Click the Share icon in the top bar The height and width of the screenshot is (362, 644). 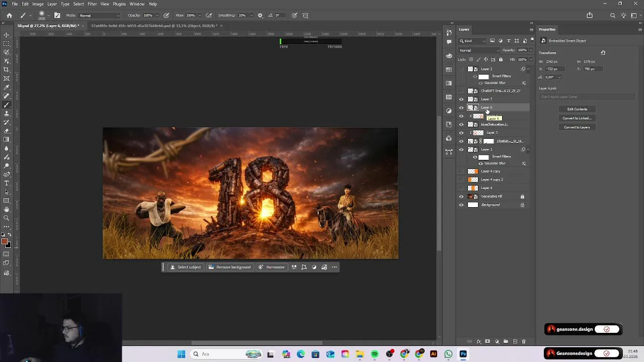[590, 15]
